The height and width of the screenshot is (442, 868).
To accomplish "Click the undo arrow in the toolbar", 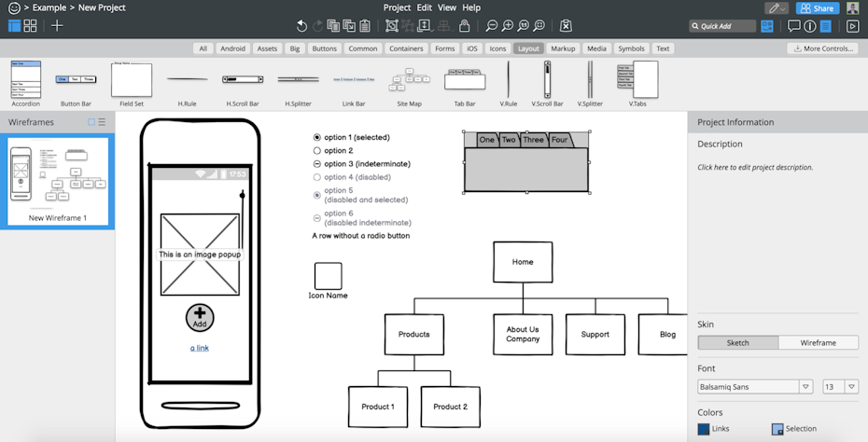I will (301, 26).
